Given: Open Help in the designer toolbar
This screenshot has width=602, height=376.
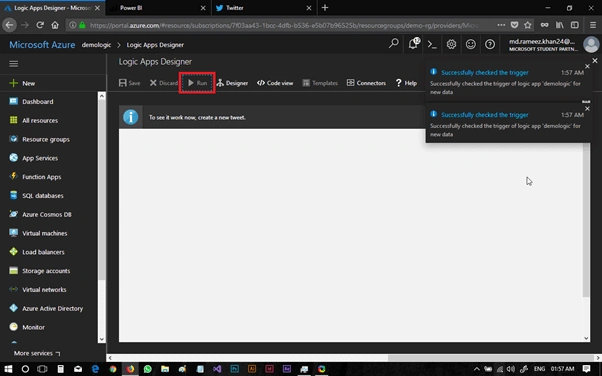Looking at the screenshot, I should click(x=406, y=83).
